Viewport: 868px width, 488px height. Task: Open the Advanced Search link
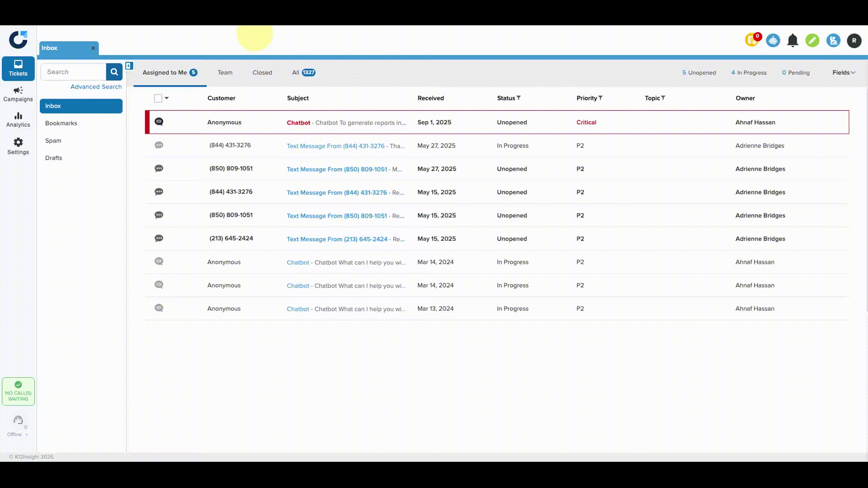click(96, 87)
